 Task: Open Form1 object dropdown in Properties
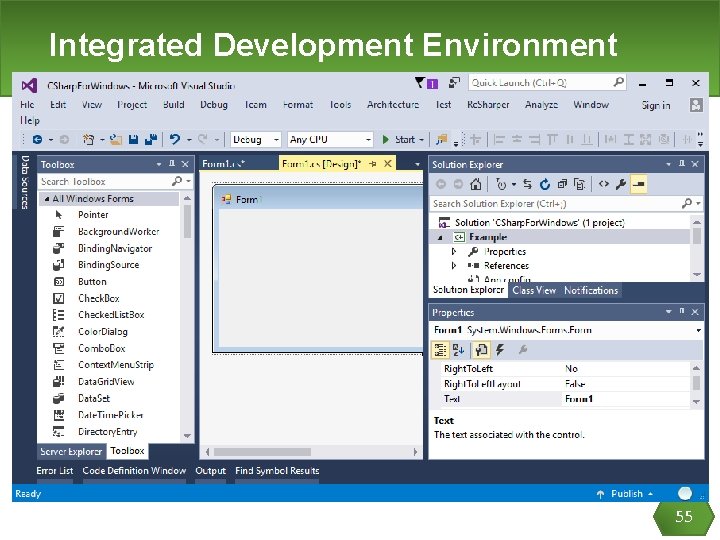[698, 330]
